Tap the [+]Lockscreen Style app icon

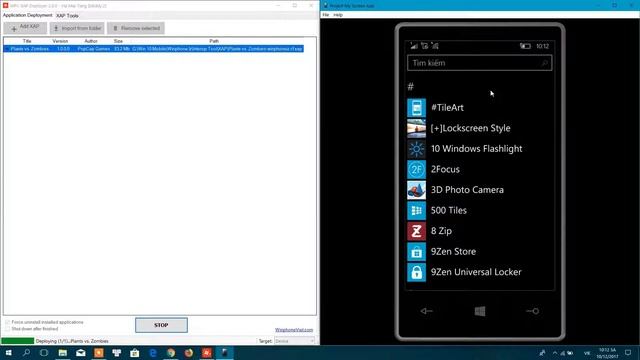416,128
